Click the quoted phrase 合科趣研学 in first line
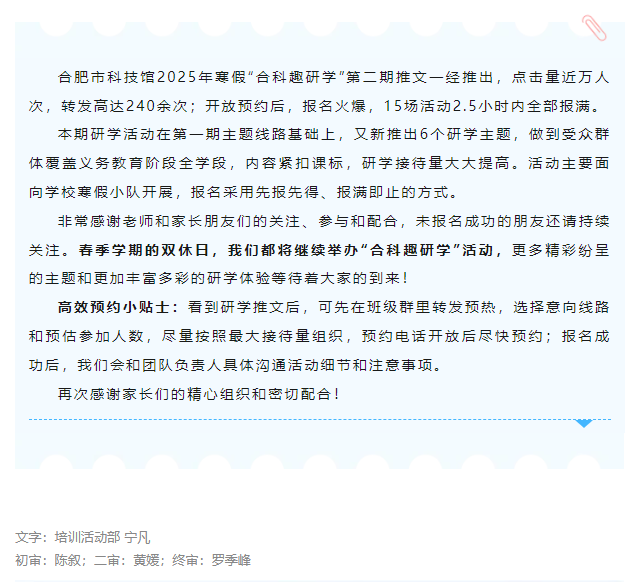This screenshot has height=582, width=641. (x=296, y=77)
